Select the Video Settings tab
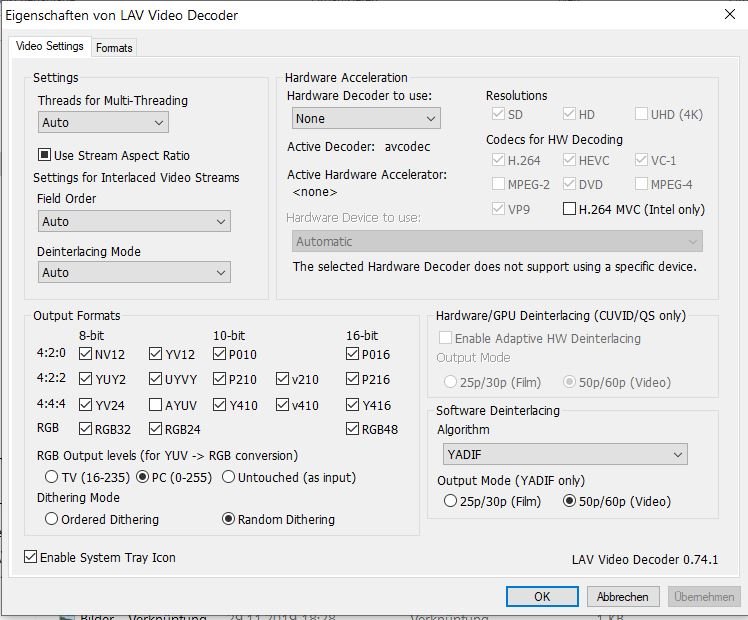Screen dimensions: 748x620 pos(50,46)
